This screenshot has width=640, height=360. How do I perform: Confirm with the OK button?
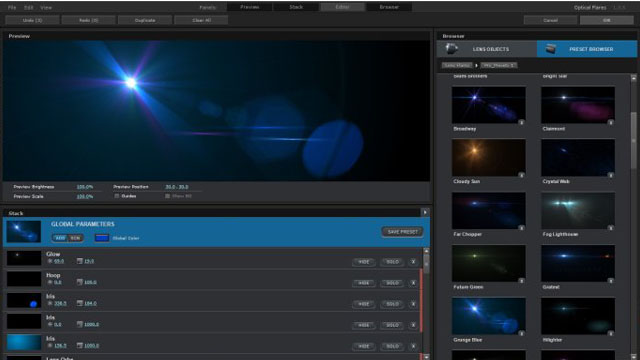pos(607,20)
